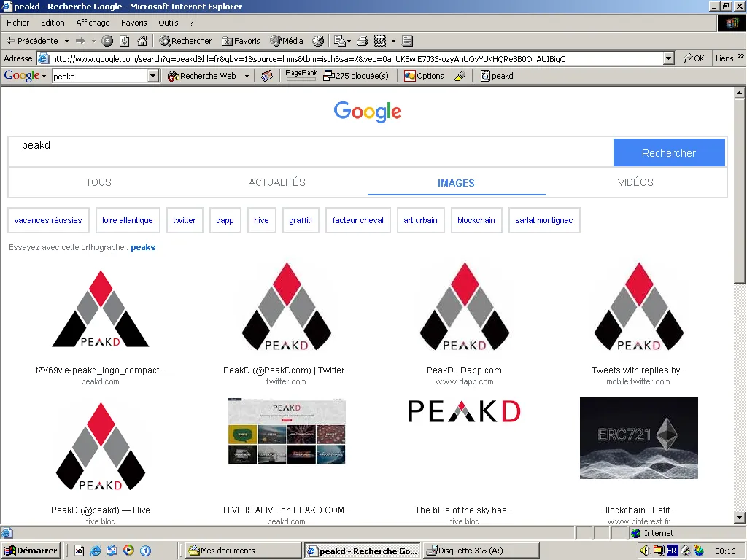The width and height of the screenshot is (747, 560).
Task: Click the Recherche Web button
Action: 202,76
